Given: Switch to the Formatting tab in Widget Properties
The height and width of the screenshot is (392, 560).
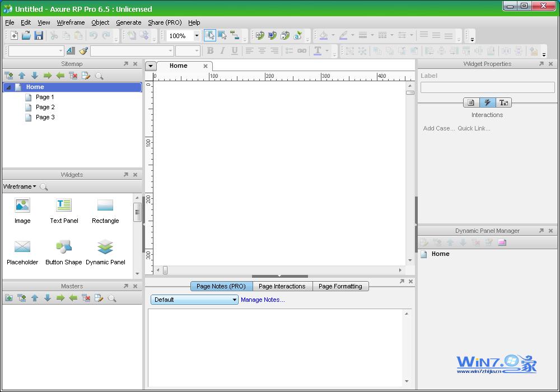Looking at the screenshot, I should click(503, 102).
